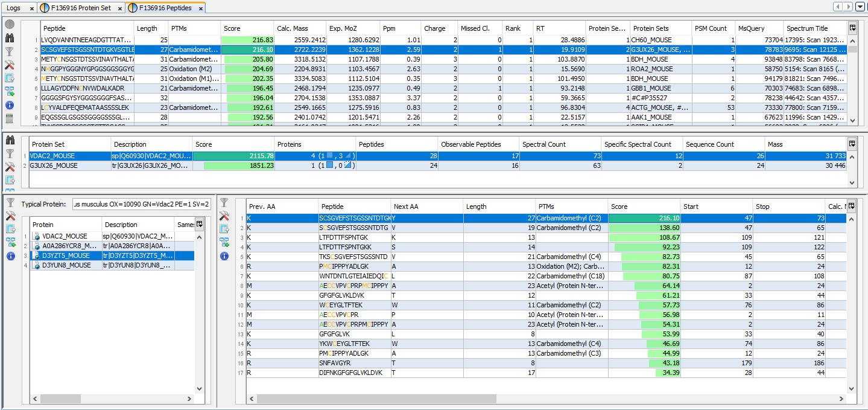The image size is (868, 410).
Task: Click the down arrow of the Prev. AA table scrollbar
Action: (852, 389)
